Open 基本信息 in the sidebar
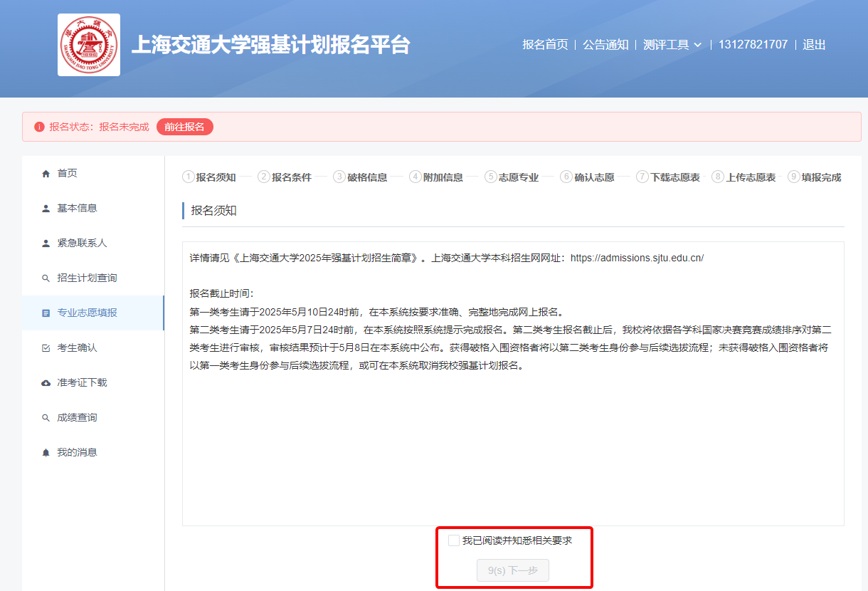 93,209
